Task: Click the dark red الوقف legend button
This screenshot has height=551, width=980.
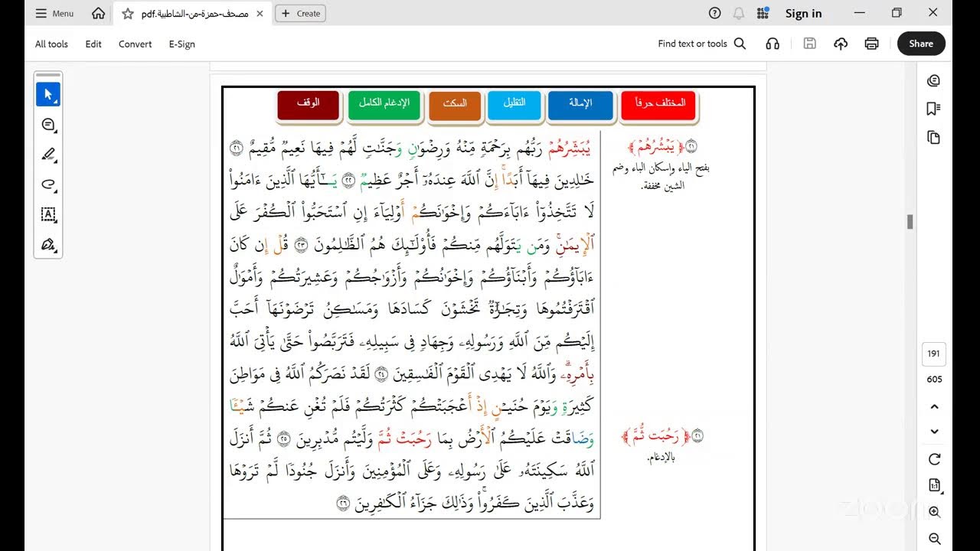Action: pyautogui.click(x=308, y=106)
